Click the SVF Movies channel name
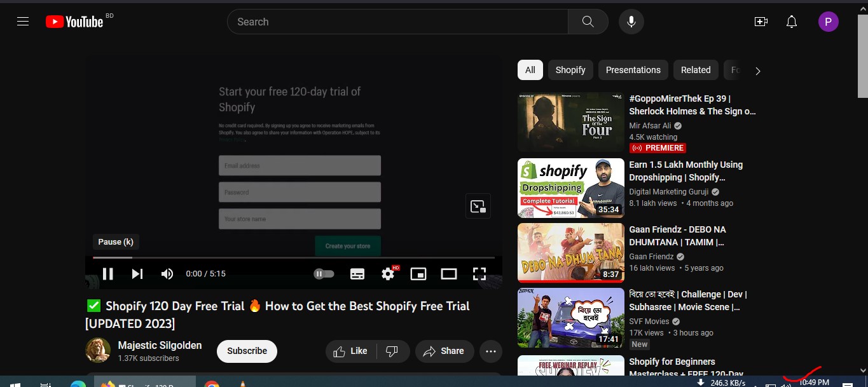Screen dimensions: 868x387 (649, 322)
